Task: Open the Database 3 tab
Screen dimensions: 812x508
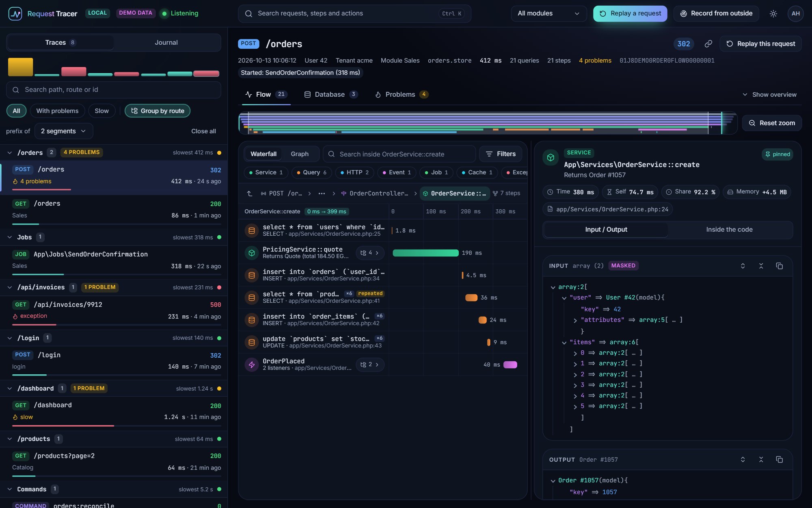Action: [330, 95]
